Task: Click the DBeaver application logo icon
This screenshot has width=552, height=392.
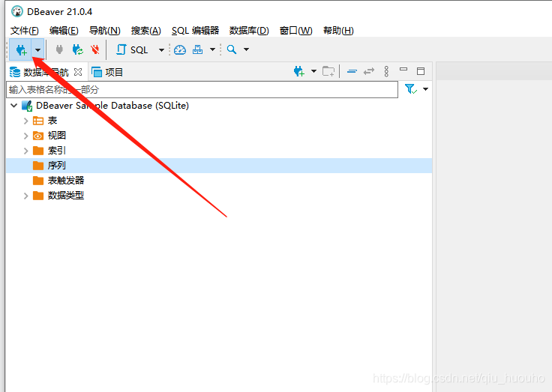Action: tap(17, 11)
